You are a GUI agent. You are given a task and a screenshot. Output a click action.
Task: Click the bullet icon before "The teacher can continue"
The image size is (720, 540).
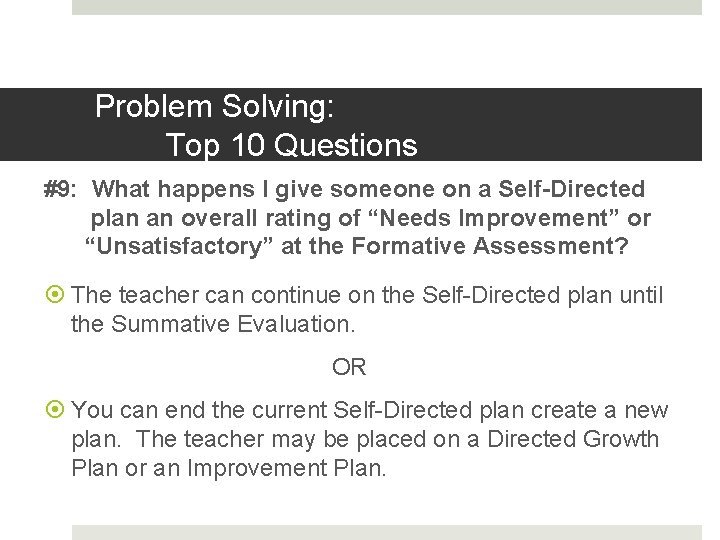(x=58, y=295)
